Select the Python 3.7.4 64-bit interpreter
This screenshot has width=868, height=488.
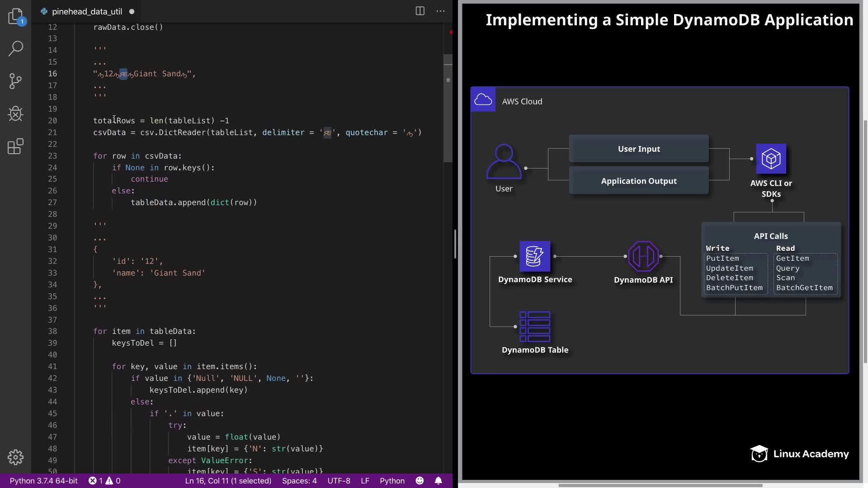tap(43, 481)
